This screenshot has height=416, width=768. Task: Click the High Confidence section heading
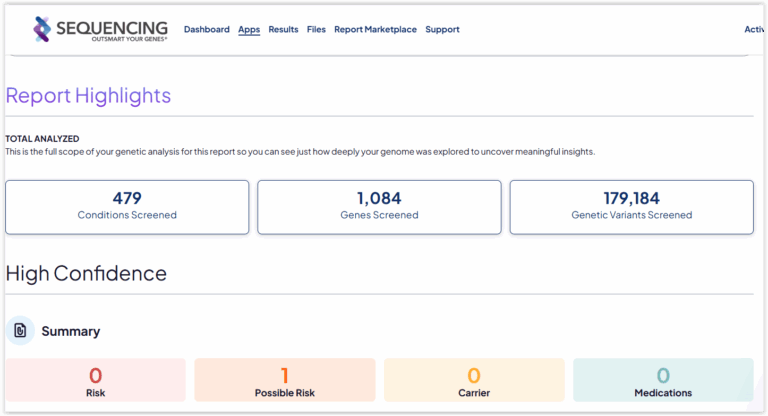[x=86, y=273]
